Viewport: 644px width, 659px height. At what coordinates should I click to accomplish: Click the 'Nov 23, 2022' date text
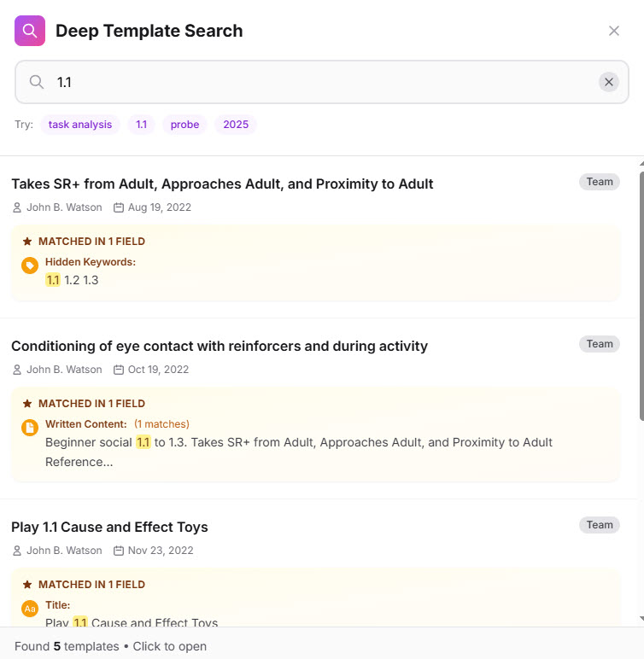161,551
